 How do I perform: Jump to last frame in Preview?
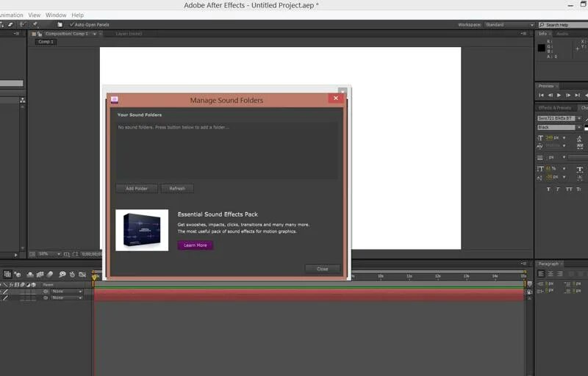click(578, 95)
